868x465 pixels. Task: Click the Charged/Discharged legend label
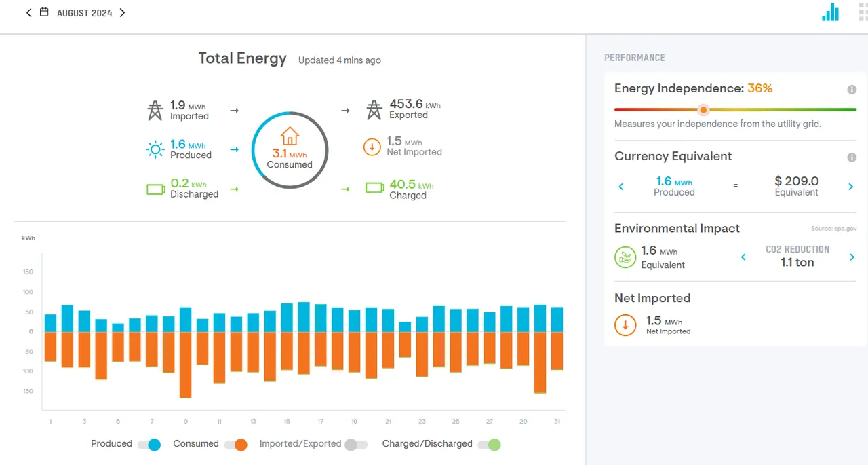(x=427, y=444)
